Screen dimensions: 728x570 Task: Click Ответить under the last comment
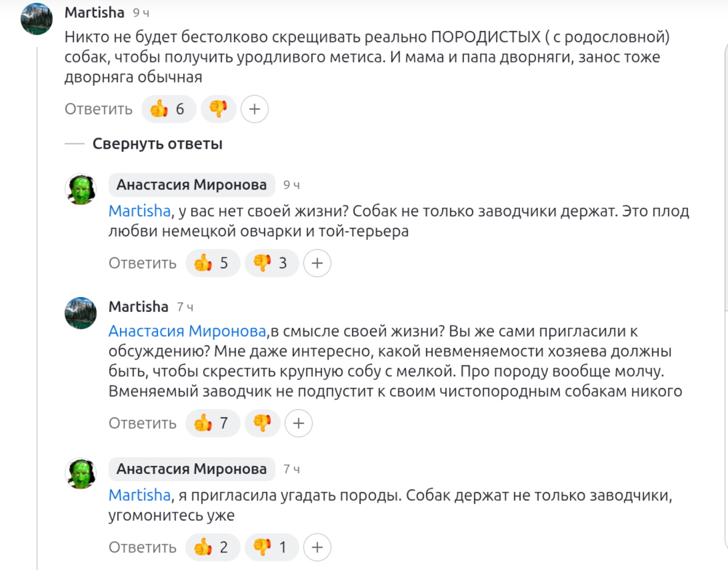tap(143, 547)
